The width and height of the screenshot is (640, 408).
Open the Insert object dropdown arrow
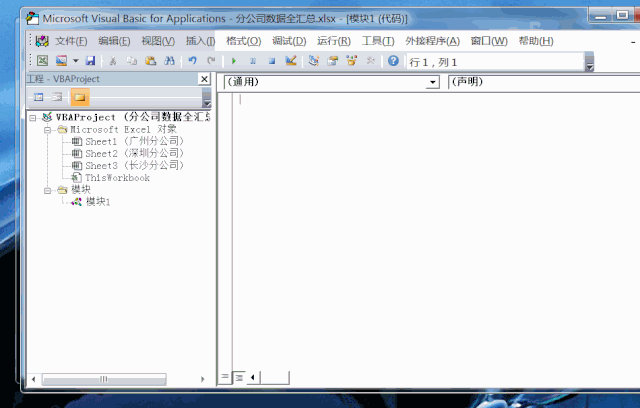pyautogui.click(x=76, y=61)
